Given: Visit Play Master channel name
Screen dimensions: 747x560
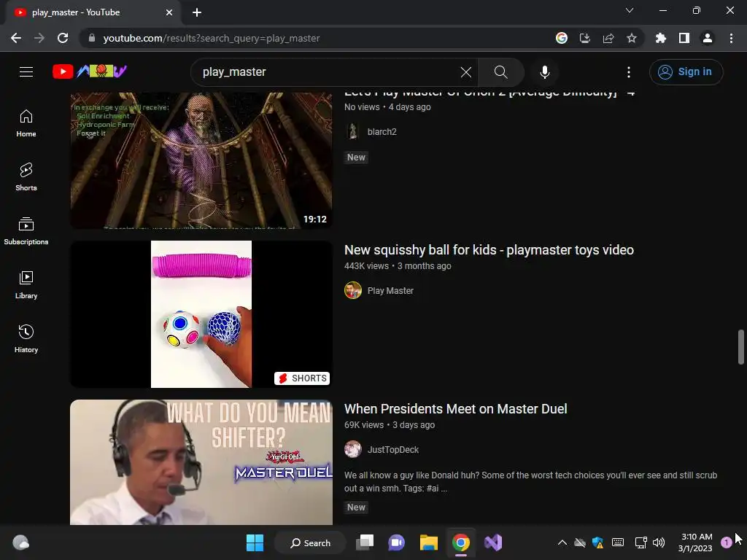Looking at the screenshot, I should (390, 290).
